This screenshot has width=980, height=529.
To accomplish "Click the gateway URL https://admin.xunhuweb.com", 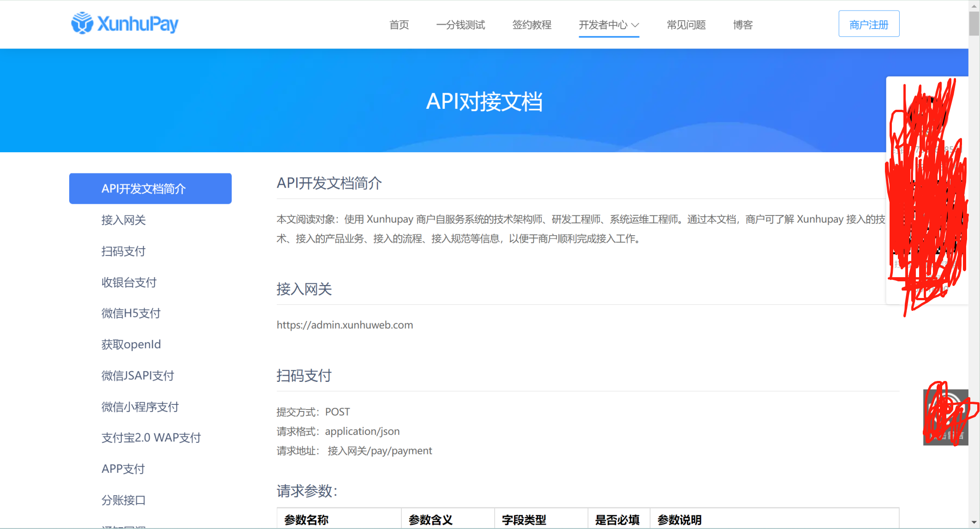I will point(345,325).
